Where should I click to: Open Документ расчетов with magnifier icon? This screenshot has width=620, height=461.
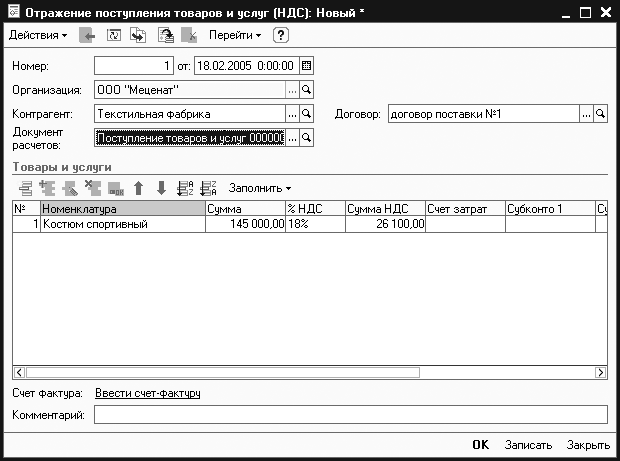tap(306, 138)
